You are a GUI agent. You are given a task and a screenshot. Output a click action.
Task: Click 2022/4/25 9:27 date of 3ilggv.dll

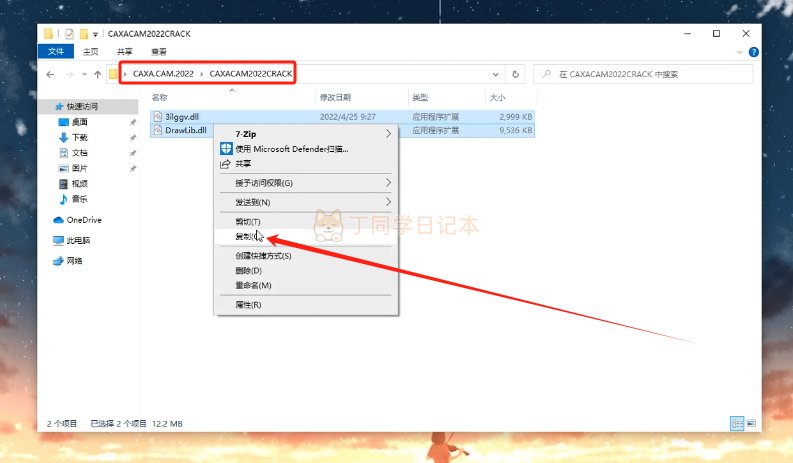[x=347, y=117]
